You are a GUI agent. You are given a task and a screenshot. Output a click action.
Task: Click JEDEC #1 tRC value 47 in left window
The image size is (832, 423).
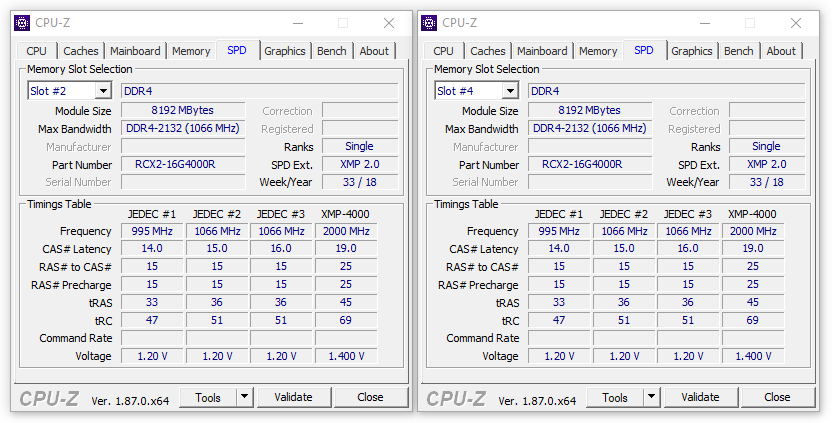pyautogui.click(x=152, y=321)
